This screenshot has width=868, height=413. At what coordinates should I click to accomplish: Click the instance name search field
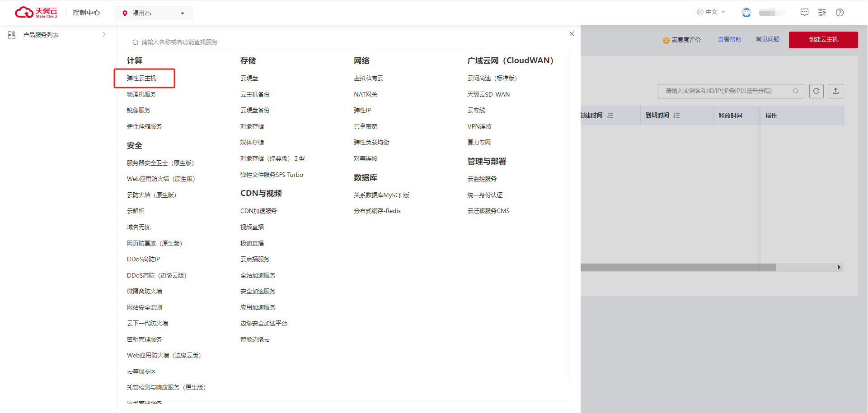point(731,91)
